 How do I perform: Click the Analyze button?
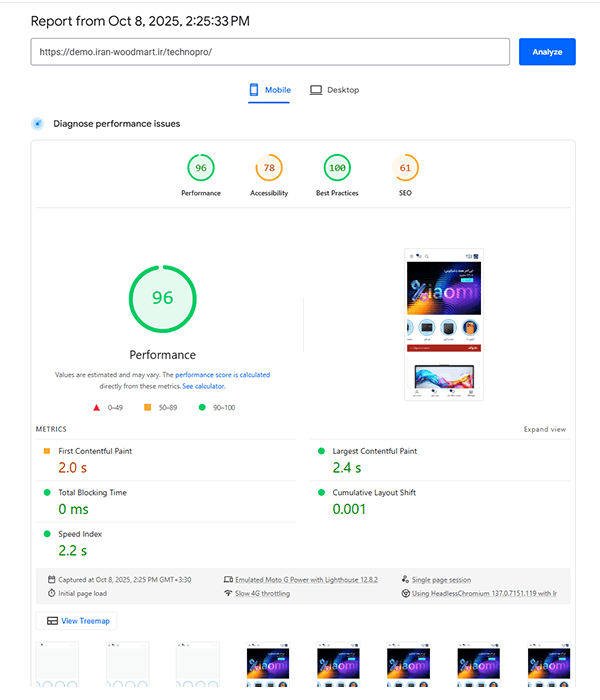547,52
